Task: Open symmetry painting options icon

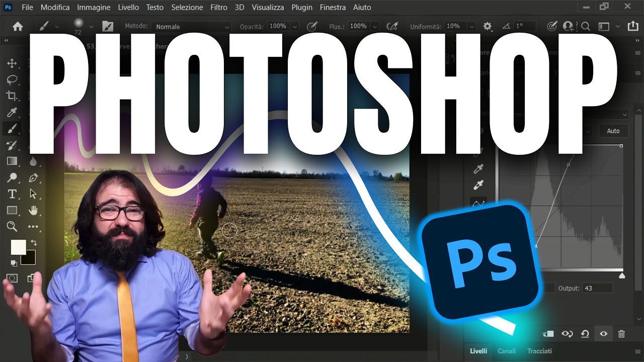Action: 570,26
